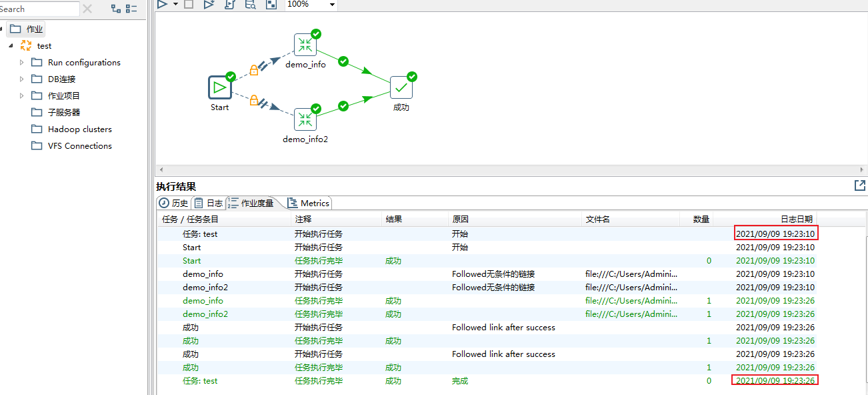Switch to the 历史 tab
Viewport: 868px width, 395px height.
coord(173,203)
